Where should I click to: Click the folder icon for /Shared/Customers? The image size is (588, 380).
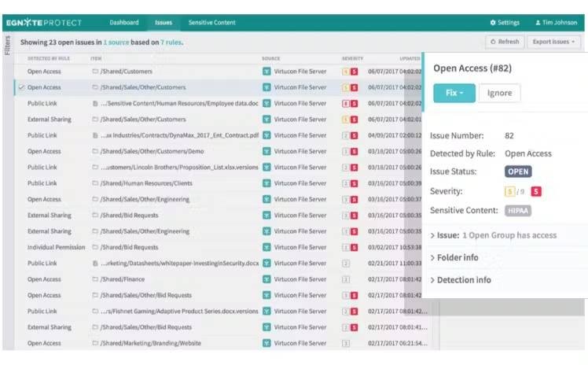pyautogui.click(x=95, y=72)
